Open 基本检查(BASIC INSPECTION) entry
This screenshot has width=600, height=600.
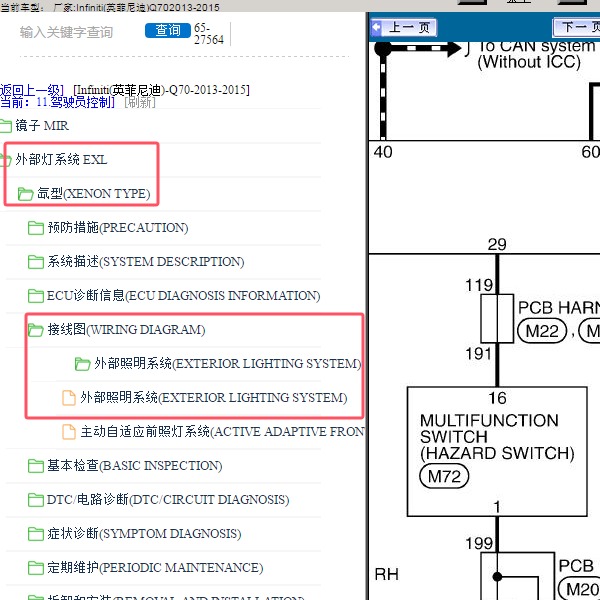point(135,466)
